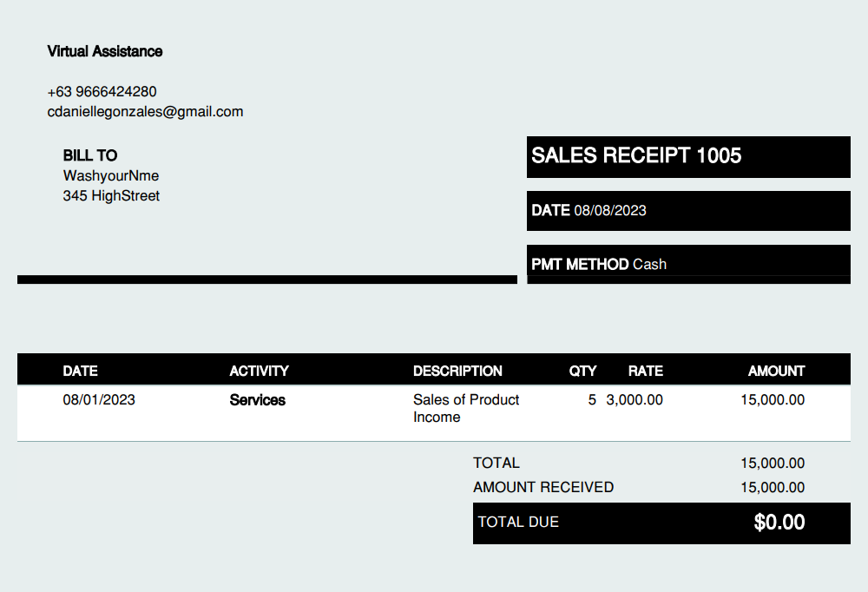Click the RATE column header
Screen dimensions: 868x592
tap(646, 371)
